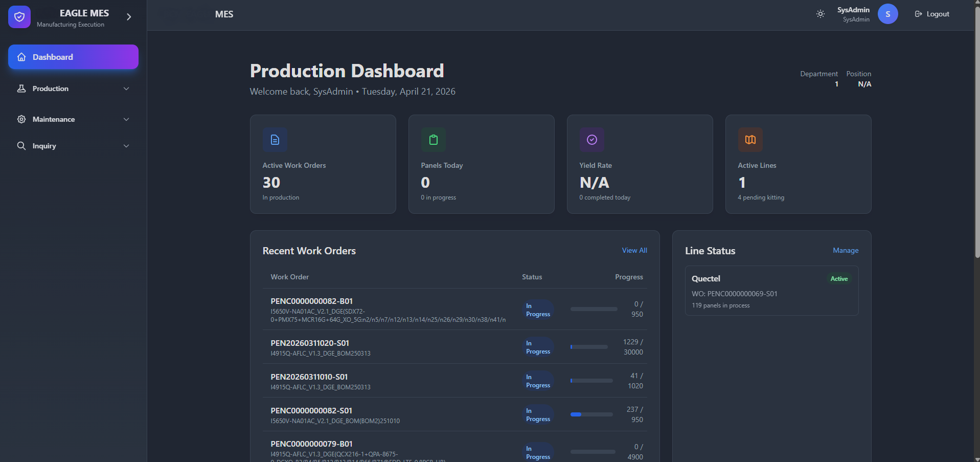Image resolution: width=980 pixels, height=462 pixels.
Task: Expand the Maintenance chevron
Action: pyautogui.click(x=126, y=119)
